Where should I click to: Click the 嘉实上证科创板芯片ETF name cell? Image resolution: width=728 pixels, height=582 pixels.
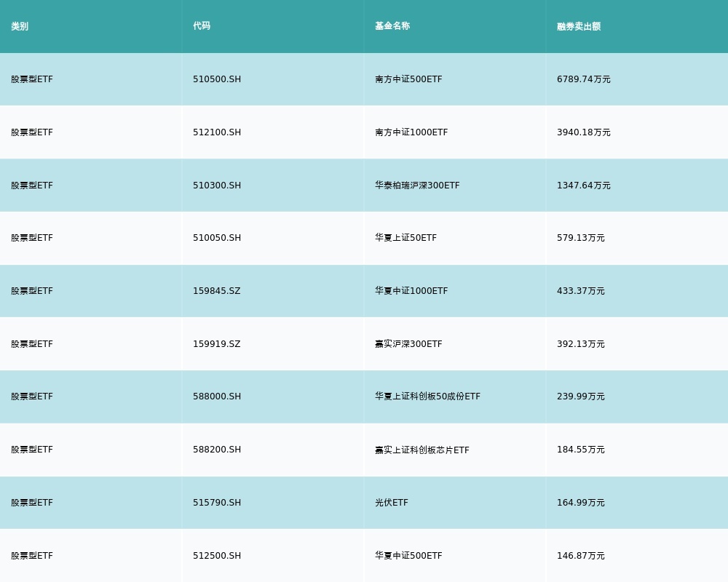(x=422, y=450)
